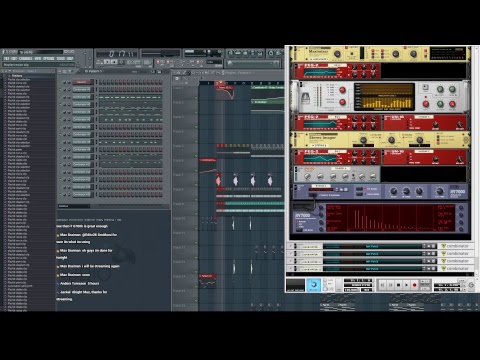The height and width of the screenshot is (360, 480).
Task: Show the mixer via FL toolbar icon
Action: pos(260,53)
